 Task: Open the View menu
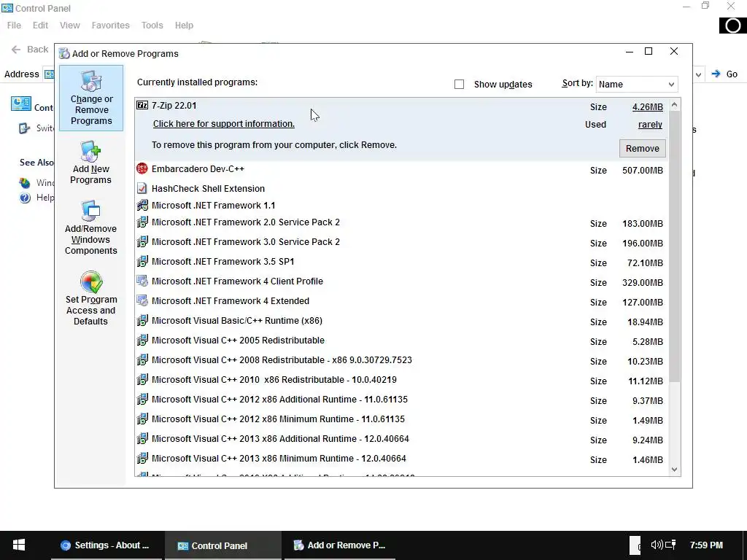coord(69,26)
